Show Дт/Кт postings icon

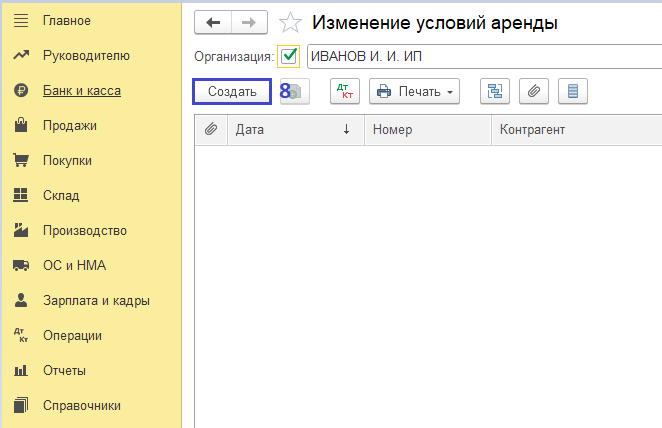pos(344,92)
